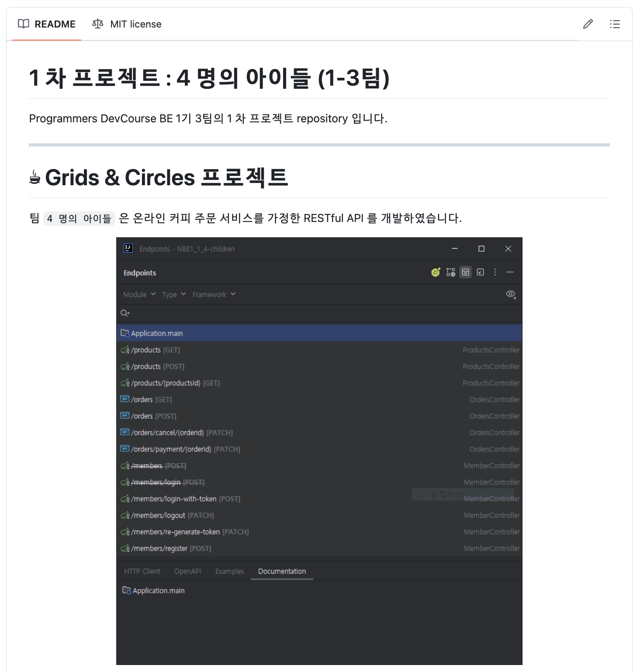Select the /orders/cancel/{orderId} endpoint
This screenshot has height=672, width=637.
click(x=319, y=433)
